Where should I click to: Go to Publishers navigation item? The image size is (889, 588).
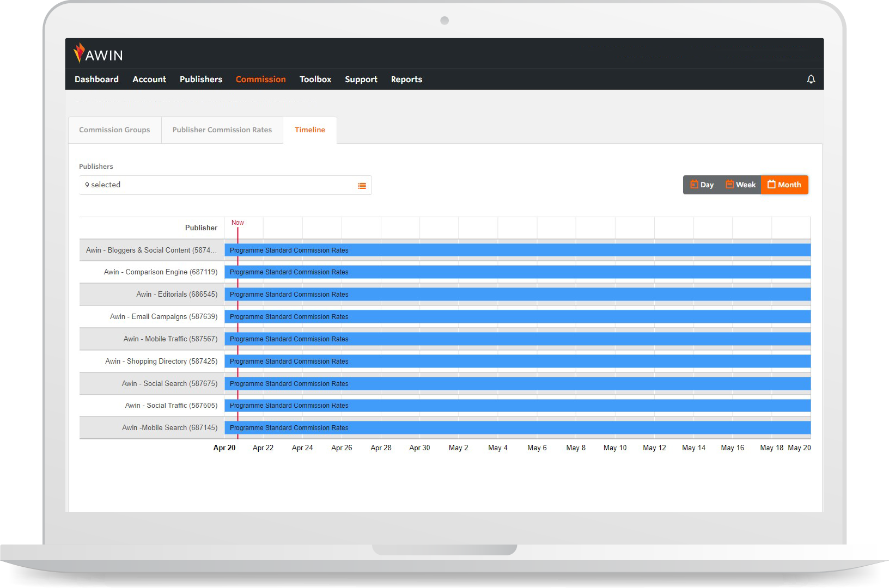click(x=201, y=79)
